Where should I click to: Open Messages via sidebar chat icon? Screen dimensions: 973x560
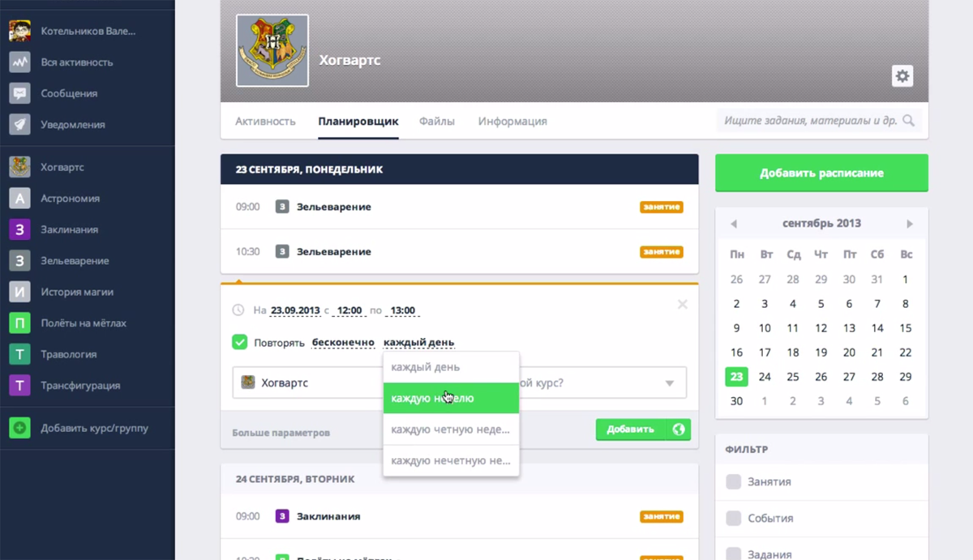[x=19, y=93]
